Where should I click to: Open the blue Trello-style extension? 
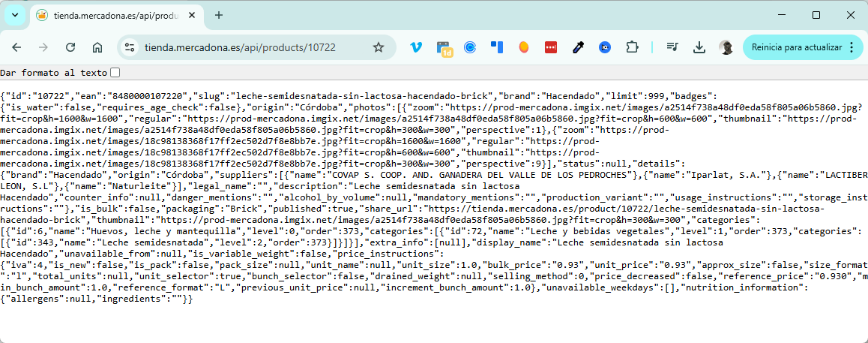[497, 47]
